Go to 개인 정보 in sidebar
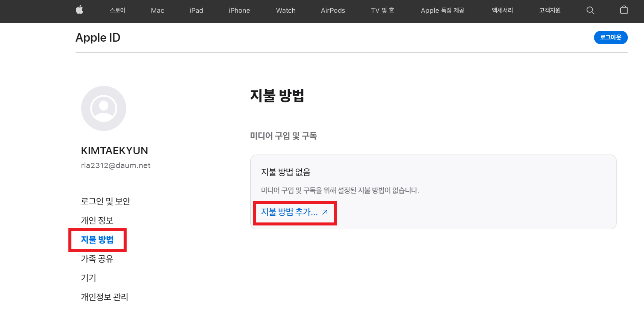The height and width of the screenshot is (320, 644). 97,221
